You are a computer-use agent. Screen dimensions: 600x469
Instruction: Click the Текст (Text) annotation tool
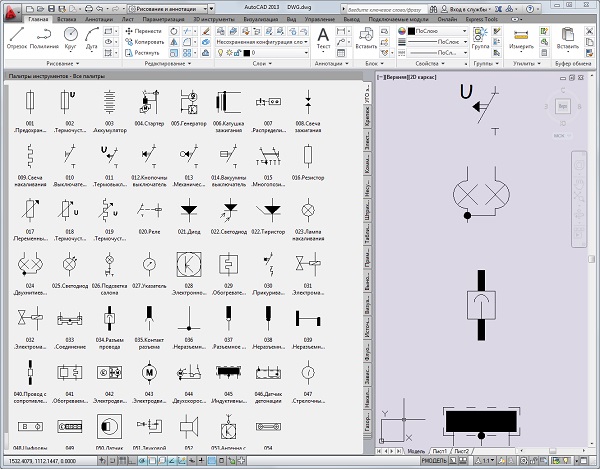(323, 38)
